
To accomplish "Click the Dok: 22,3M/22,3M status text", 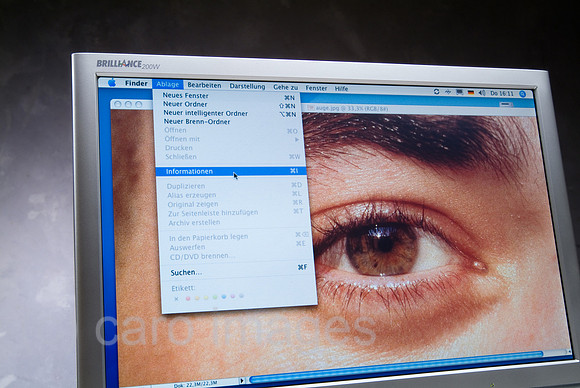I will (196, 384).
